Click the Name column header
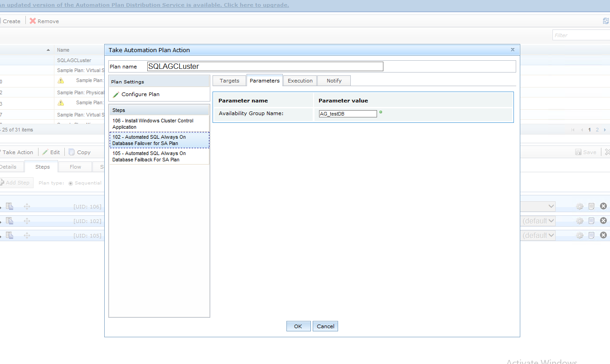 coord(63,50)
